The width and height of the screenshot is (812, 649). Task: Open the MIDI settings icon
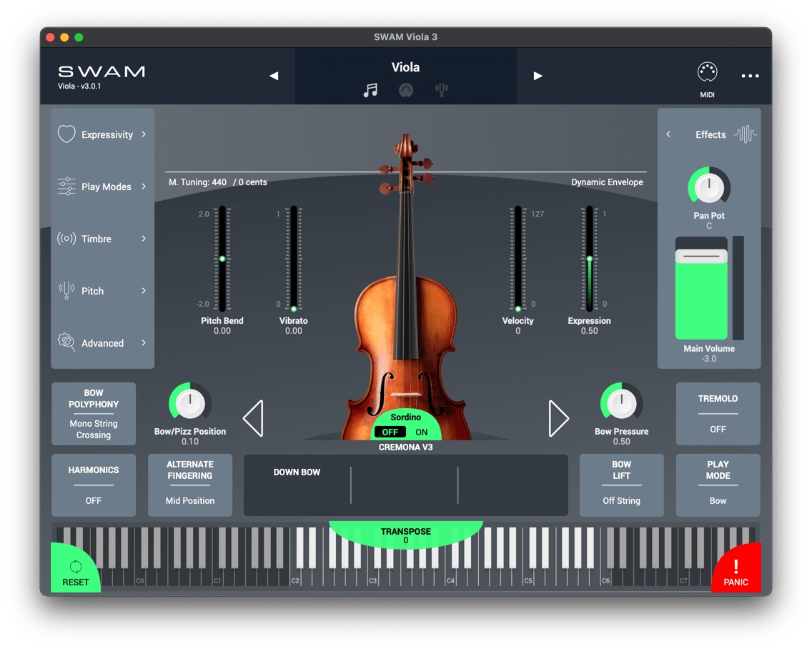pos(707,72)
